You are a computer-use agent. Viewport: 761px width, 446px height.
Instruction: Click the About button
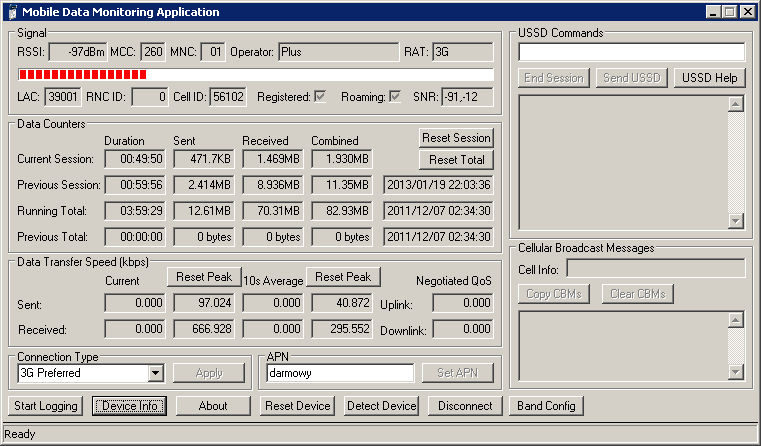click(213, 406)
